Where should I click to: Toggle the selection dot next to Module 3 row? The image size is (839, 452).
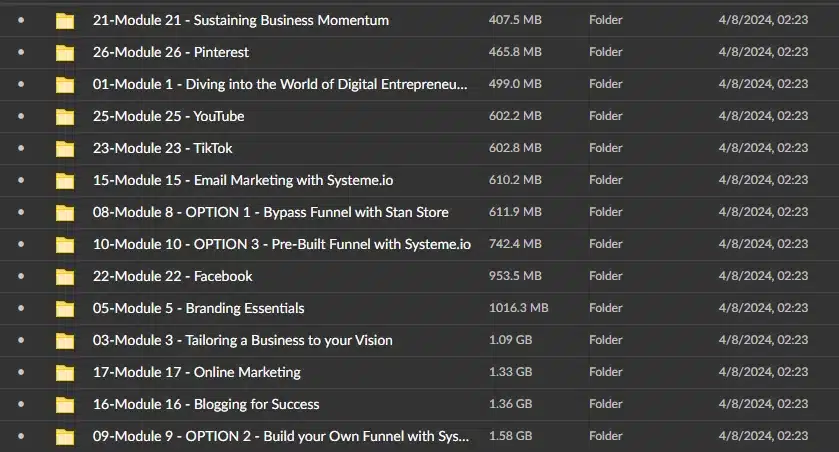(x=21, y=340)
